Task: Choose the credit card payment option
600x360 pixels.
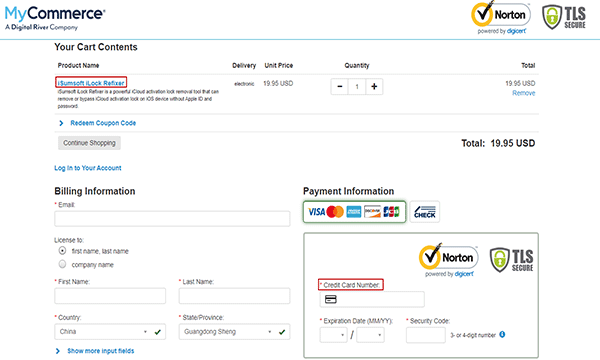Action: [x=354, y=212]
